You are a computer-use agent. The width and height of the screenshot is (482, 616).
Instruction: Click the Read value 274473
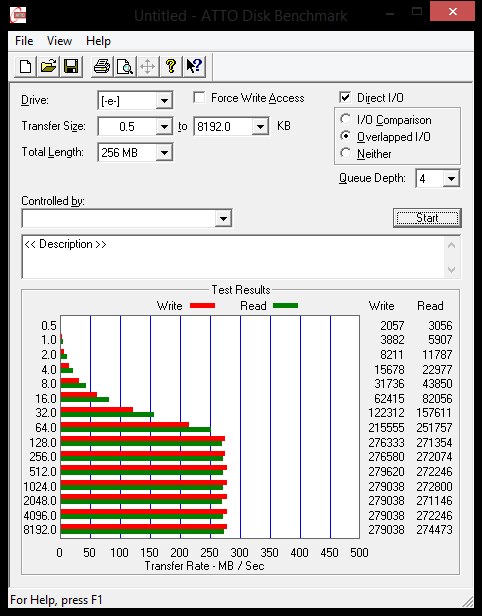tap(434, 530)
